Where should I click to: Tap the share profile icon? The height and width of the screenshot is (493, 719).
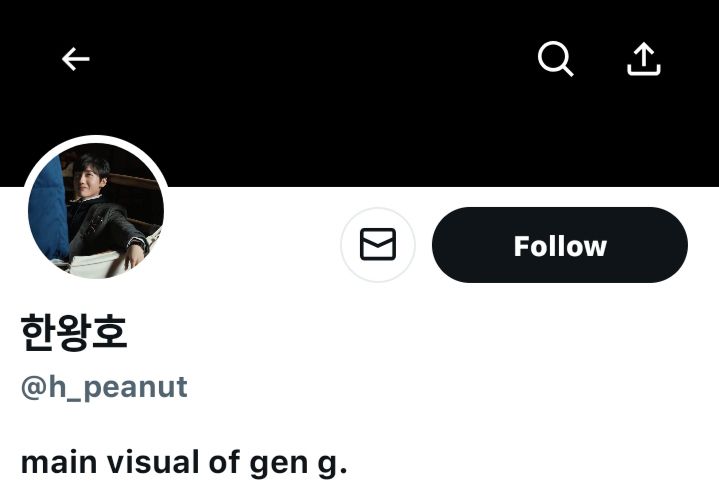[x=644, y=60]
